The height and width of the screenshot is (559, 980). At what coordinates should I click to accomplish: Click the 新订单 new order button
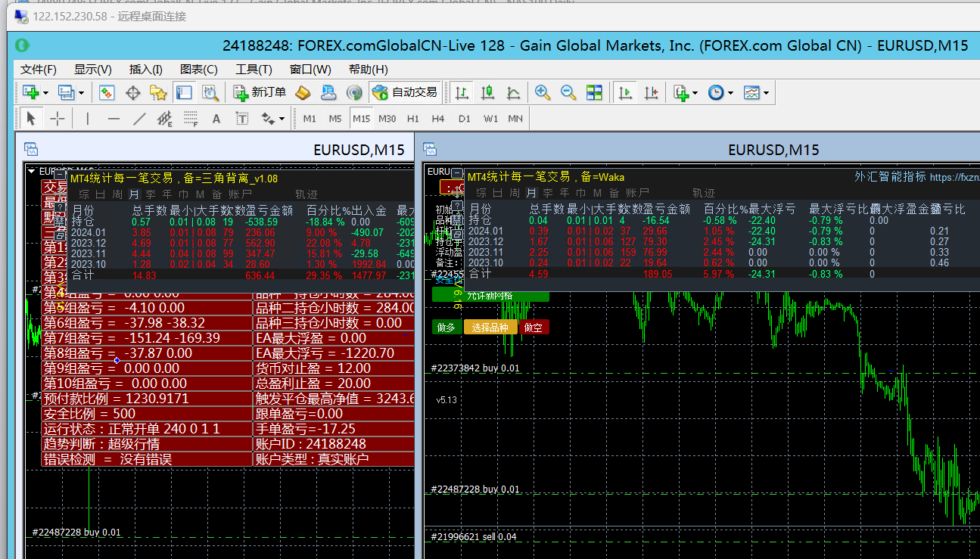[260, 92]
